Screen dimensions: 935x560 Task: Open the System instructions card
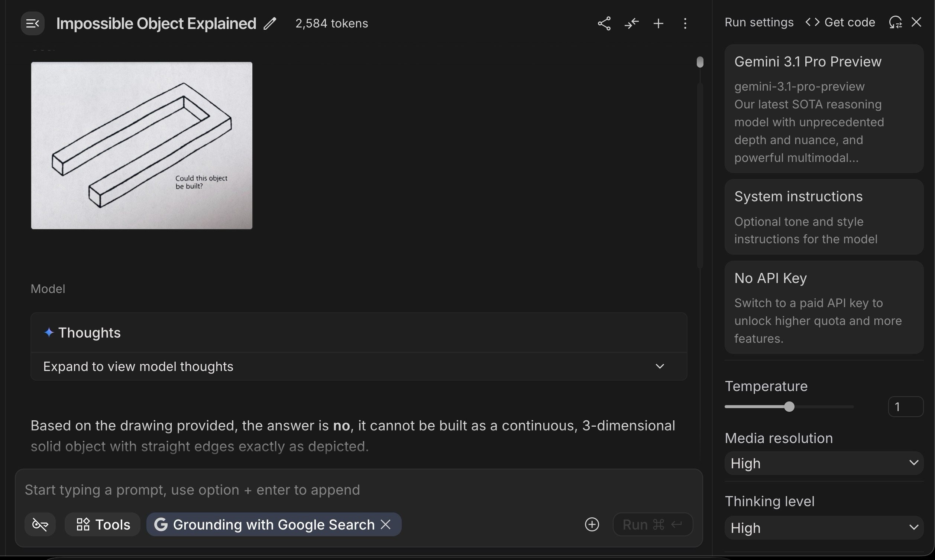[824, 217]
